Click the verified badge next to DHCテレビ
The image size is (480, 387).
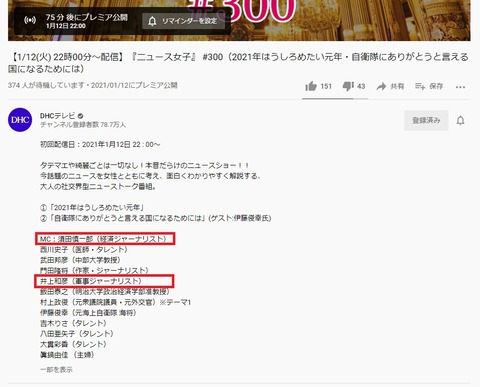(80, 116)
